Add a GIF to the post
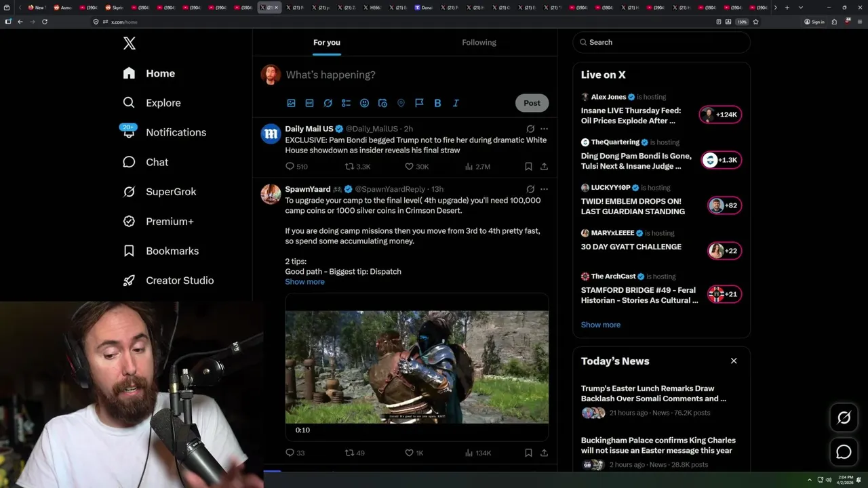Viewport: 868px width, 488px height. pyautogui.click(x=309, y=103)
